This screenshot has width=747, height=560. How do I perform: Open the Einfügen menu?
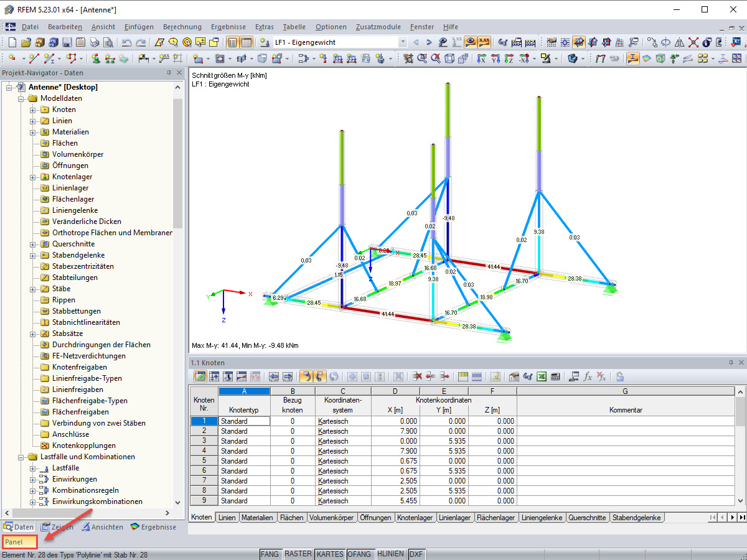(139, 27)
